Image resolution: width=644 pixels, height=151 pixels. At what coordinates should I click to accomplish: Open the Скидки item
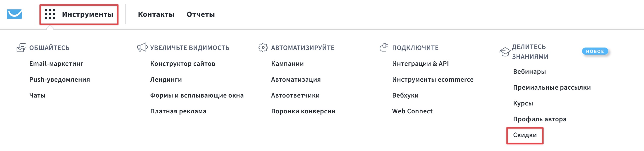tap(525, 135)
